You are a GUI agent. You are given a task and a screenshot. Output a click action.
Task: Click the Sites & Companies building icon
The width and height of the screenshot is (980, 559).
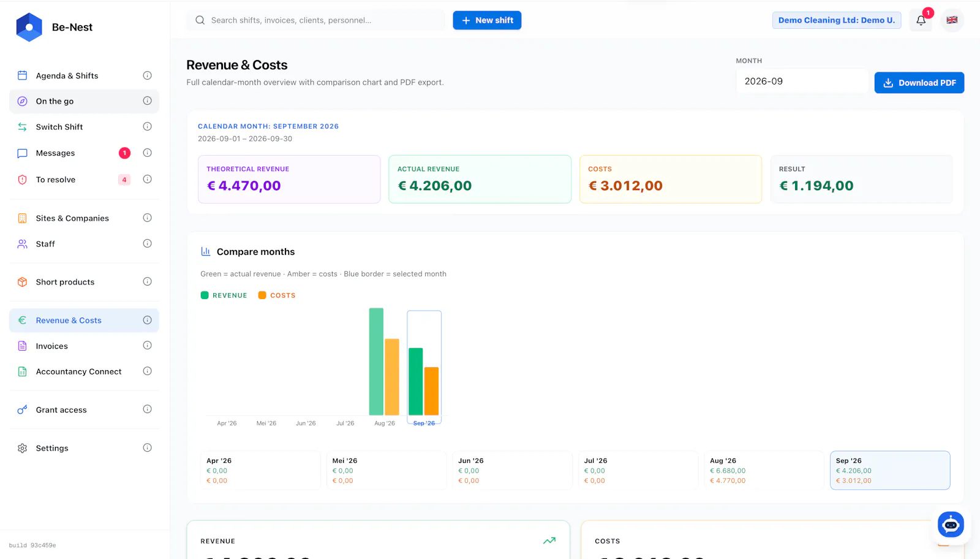[23, 218]
